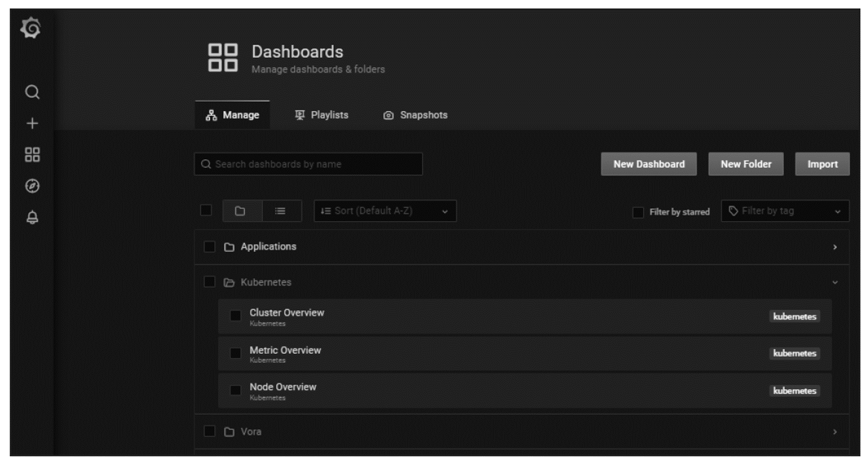Switch to the Snapshots tab
Image resolution: width=868 pixels, height=463 pixels.
coord(415,115)
